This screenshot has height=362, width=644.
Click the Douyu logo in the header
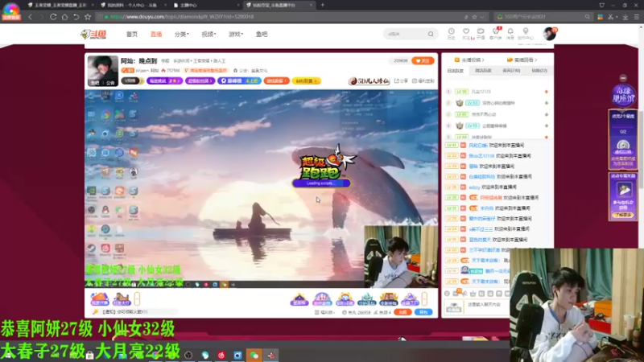point(93,34)
